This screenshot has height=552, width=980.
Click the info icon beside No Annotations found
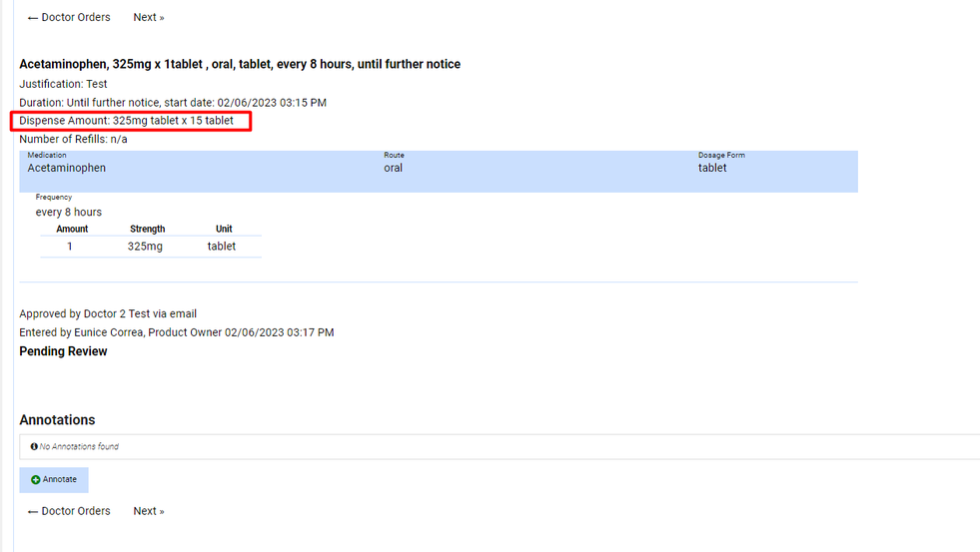click(34, 447)
